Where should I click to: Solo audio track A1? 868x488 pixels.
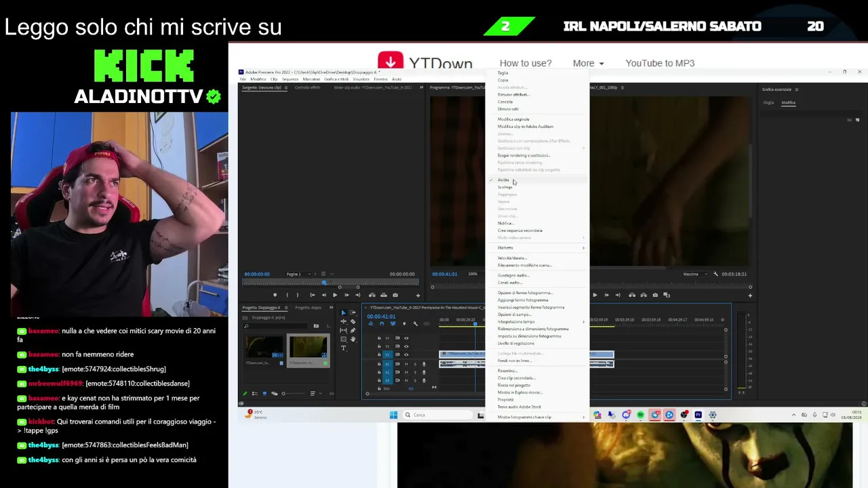point(415,364)
